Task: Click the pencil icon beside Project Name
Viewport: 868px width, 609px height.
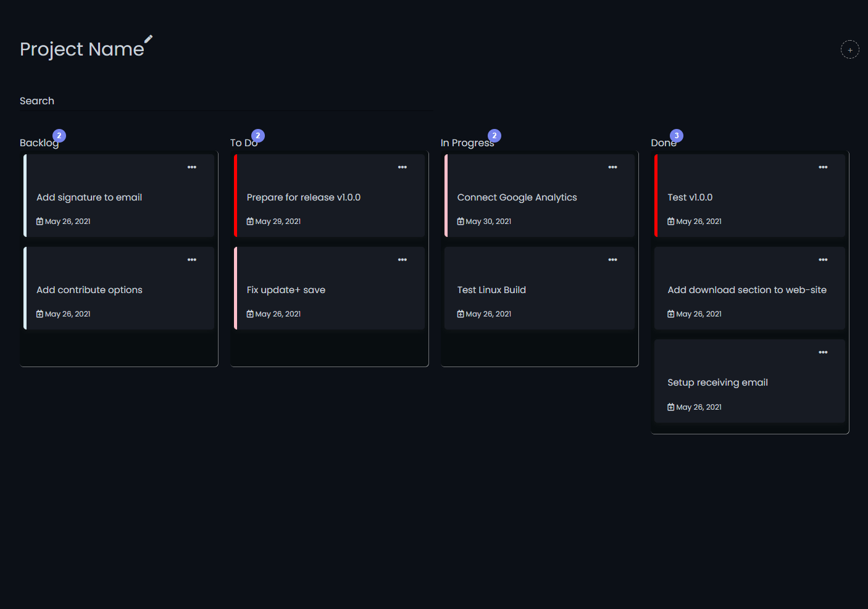Action: point(148,39)
